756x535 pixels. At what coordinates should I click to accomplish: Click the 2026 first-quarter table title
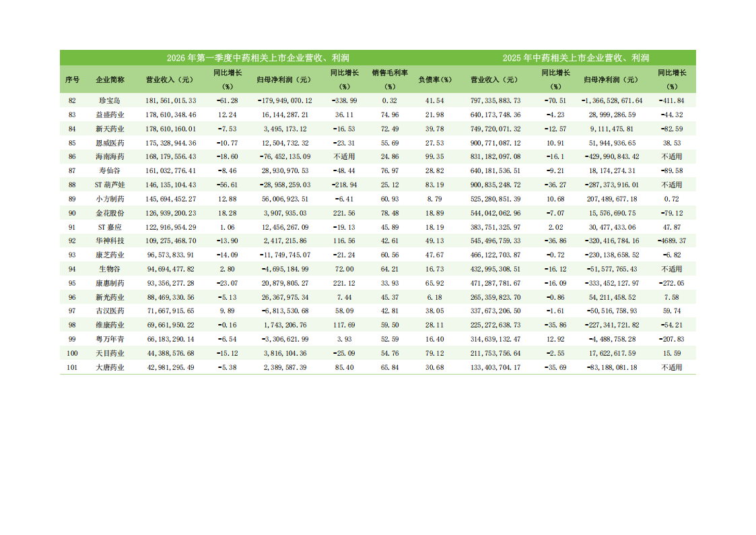(258, 58)
